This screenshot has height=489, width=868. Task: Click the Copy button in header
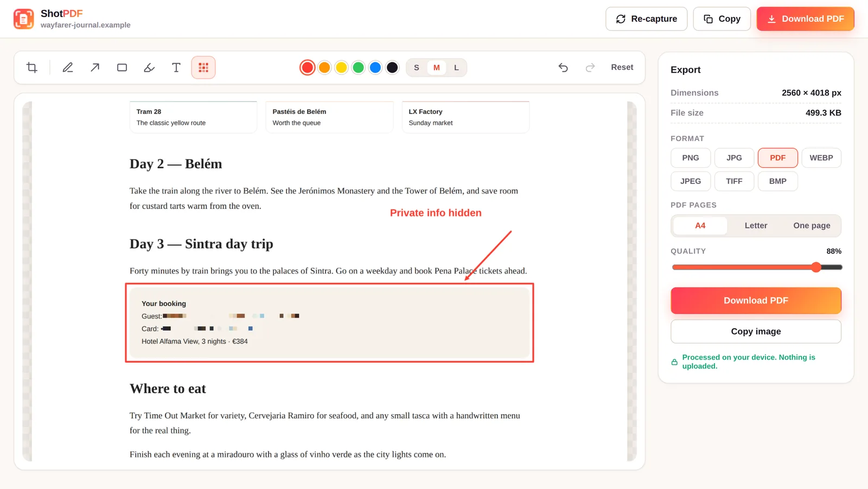722,19
